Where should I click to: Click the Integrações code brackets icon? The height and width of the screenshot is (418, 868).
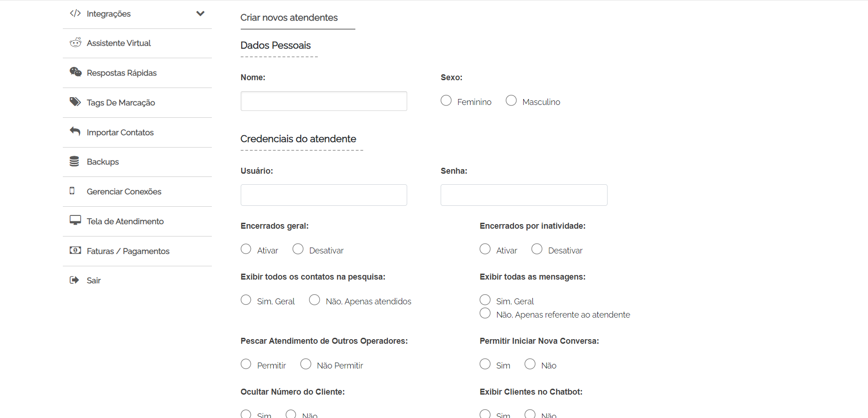click(75, 13)
